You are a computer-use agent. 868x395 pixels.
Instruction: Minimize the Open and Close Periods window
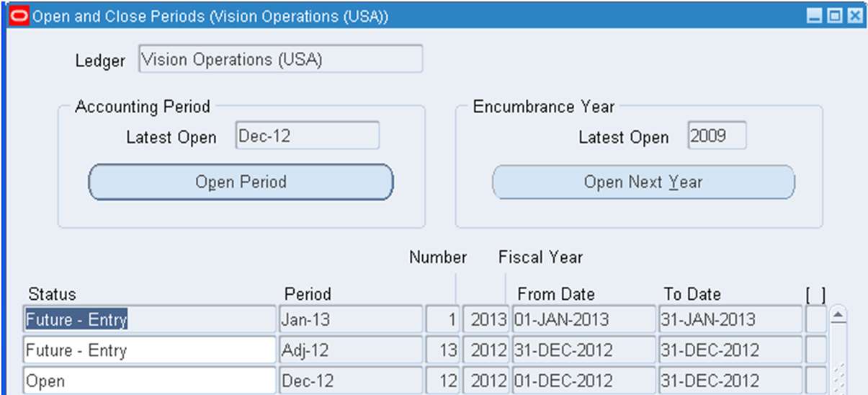[813, 17]
